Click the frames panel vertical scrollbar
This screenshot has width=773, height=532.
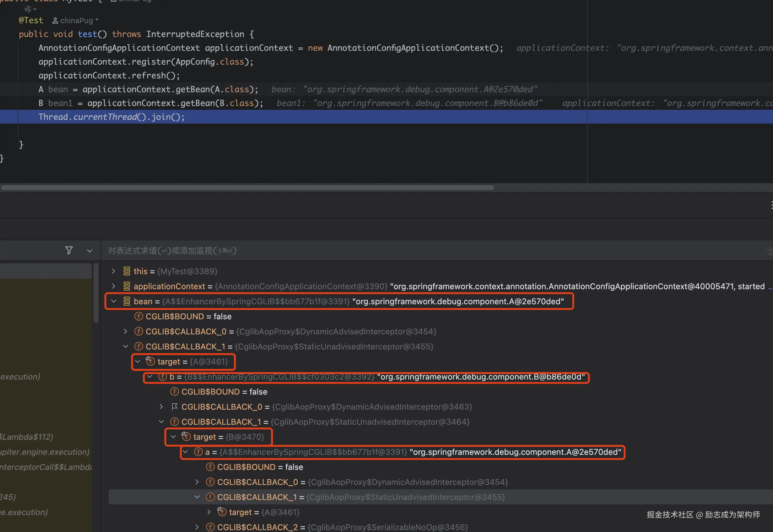96,293
